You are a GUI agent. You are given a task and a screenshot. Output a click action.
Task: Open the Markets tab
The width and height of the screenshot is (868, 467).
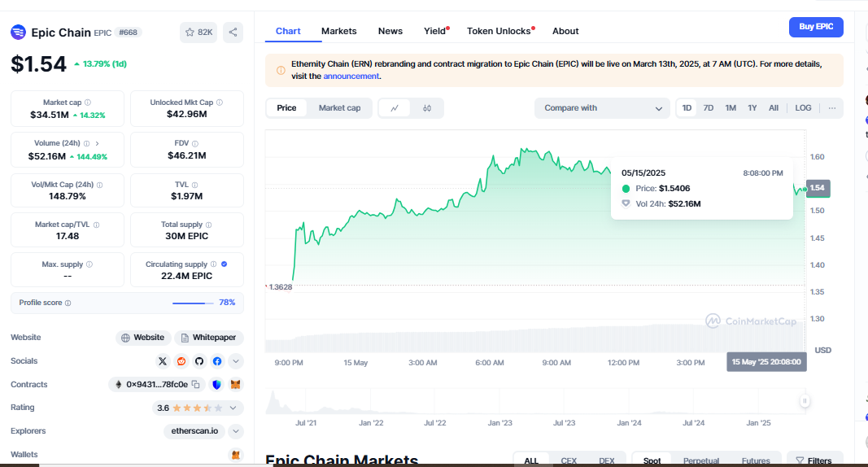click(x=338, y=31)
